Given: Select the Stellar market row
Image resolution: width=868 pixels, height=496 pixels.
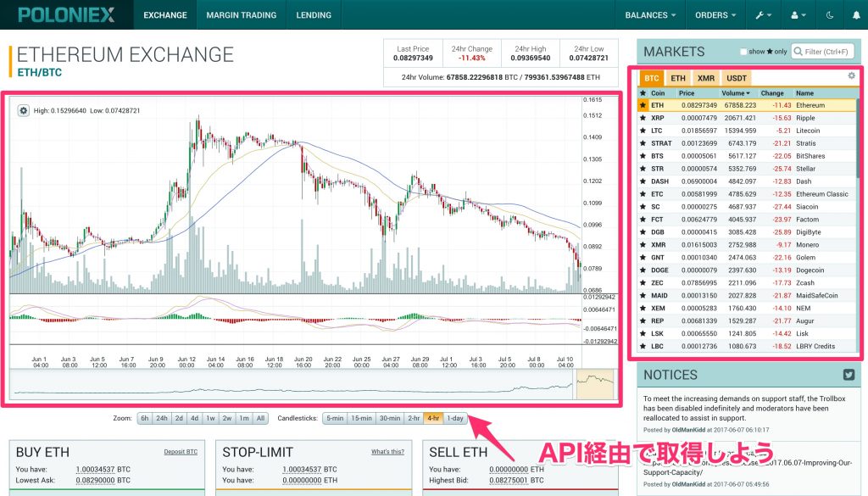Looking at the screenshot, I should click(747, 169).
